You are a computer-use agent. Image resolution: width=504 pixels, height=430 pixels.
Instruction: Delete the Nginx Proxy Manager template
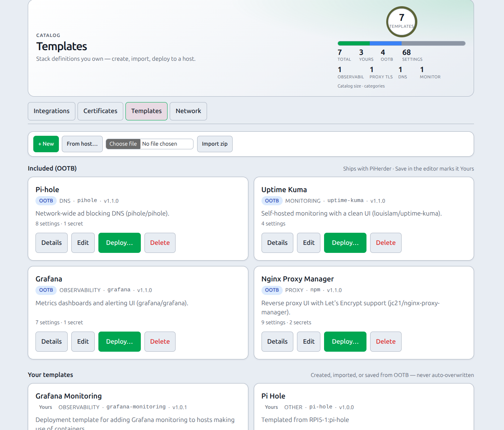coord(386,341)
